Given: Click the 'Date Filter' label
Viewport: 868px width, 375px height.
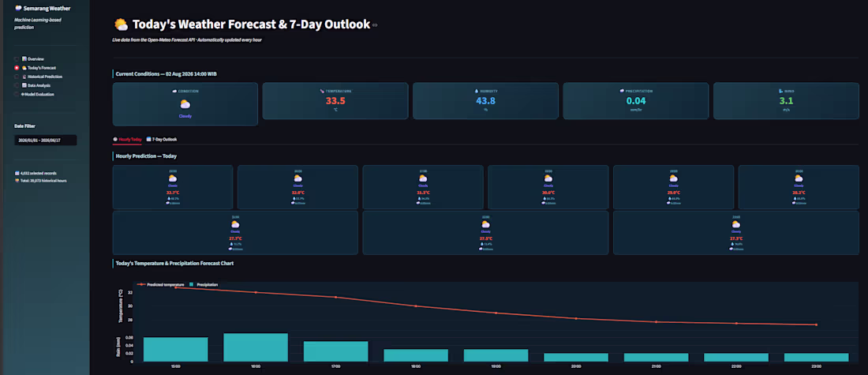Looking at the screenshot, I should click(25, 126).
